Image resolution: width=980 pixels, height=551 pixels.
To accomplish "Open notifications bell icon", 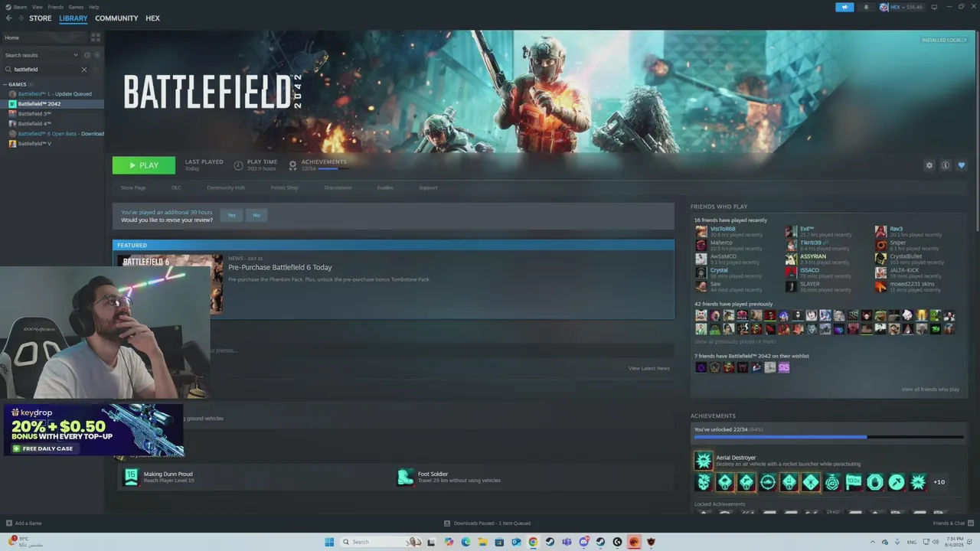I will [x=866, y=7].
